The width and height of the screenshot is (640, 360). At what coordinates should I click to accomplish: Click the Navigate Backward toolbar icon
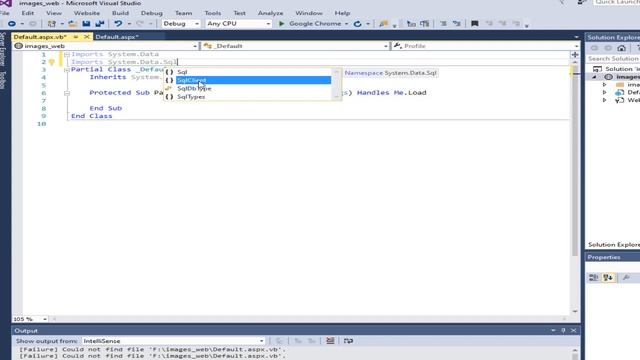(x=12, y=24)
